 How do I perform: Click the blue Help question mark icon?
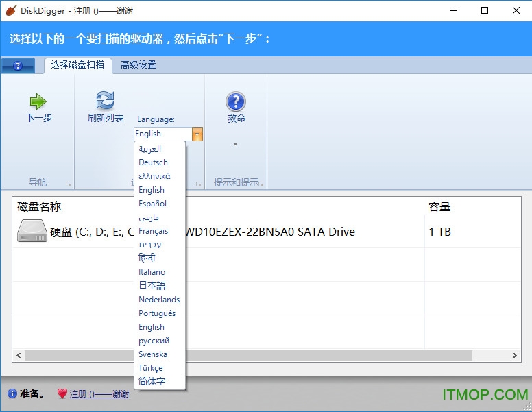236,101
